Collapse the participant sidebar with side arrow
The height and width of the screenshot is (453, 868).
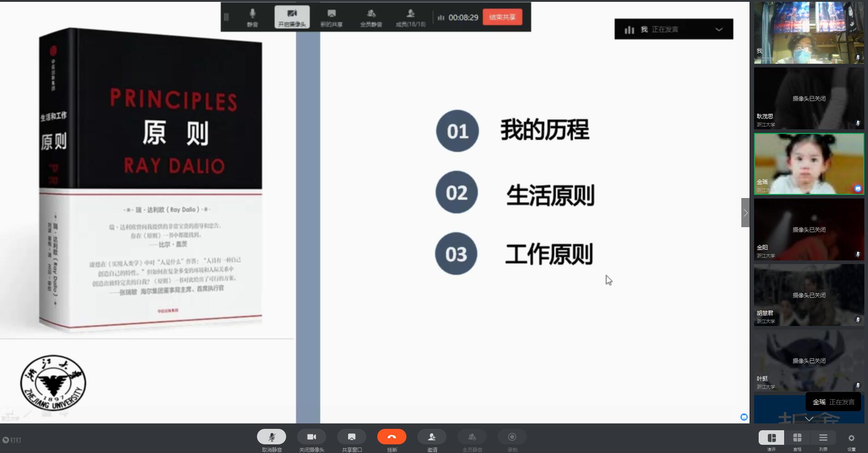click(x=745, y=213)
